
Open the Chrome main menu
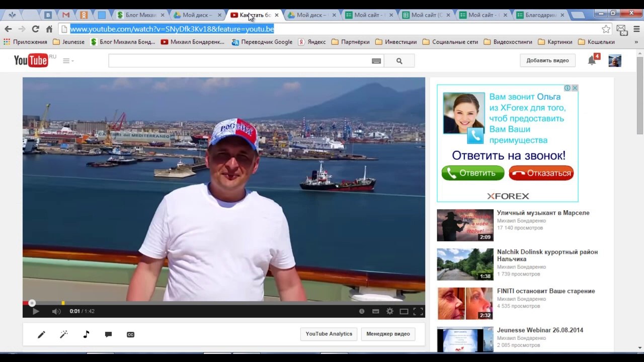tap(635, 29)
